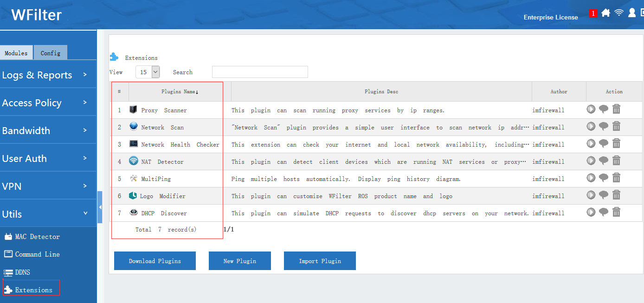Open the user account icon in header
Screen dimensions: 644x303
[632, 13]
